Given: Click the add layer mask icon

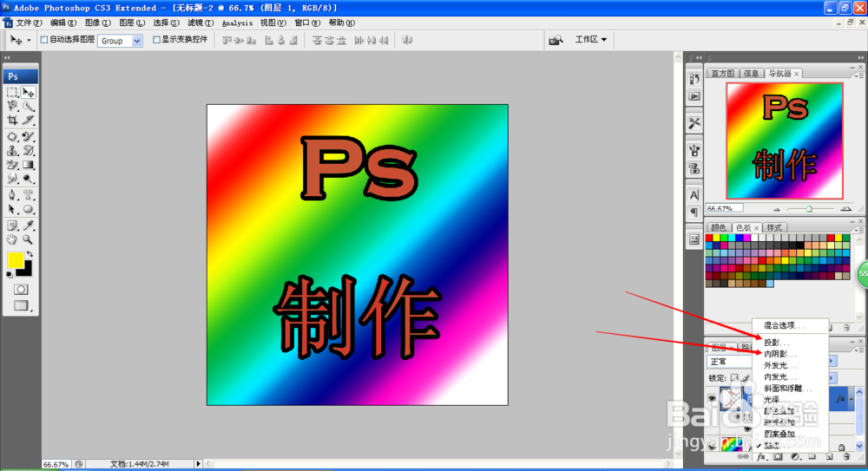Looking at the screenshot, I should (x=778, y=457).
